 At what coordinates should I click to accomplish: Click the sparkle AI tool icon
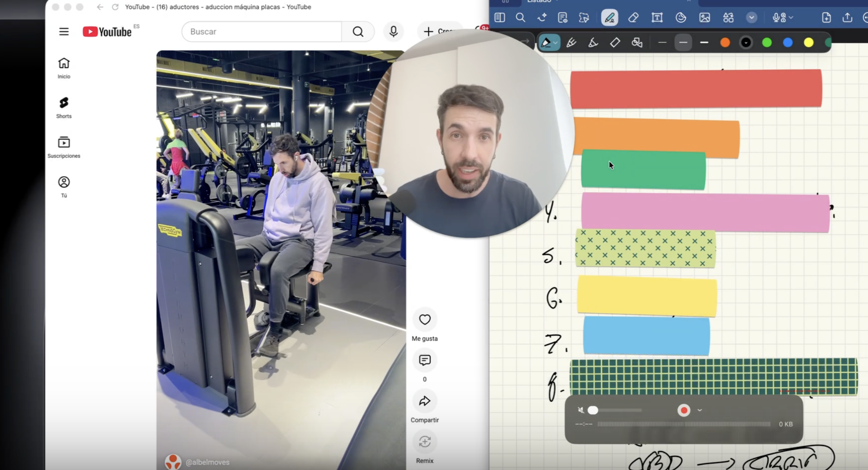coord(542,18)
